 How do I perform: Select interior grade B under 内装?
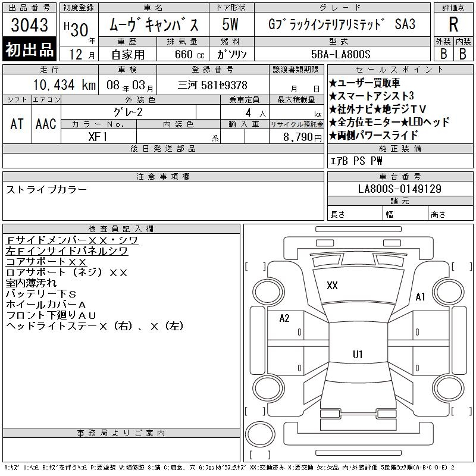(463, 54)
